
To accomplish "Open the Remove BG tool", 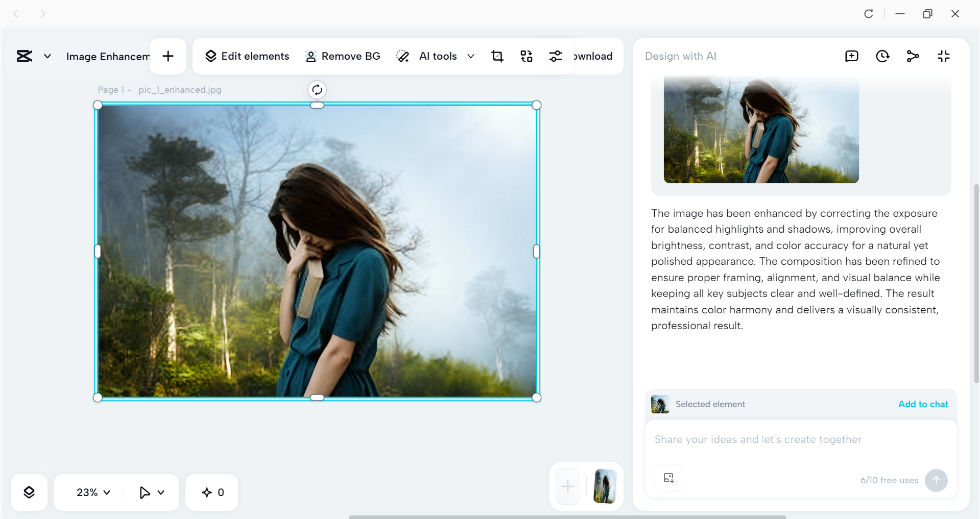I will coord(342,56).
